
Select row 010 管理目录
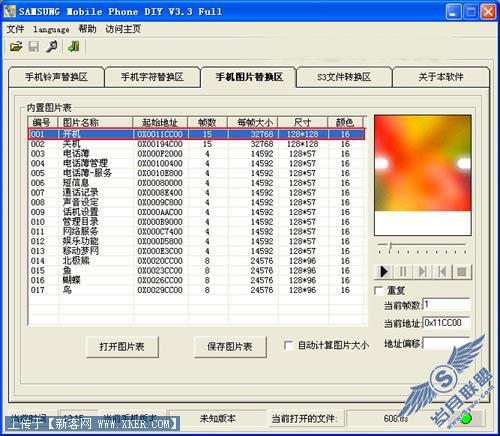[197, 222]
